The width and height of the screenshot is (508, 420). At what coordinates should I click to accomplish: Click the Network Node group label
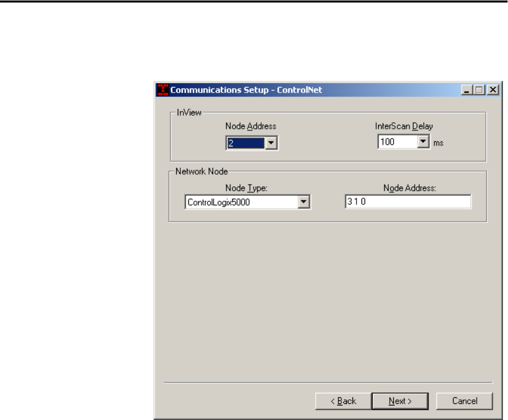click(x=201, y=171)
